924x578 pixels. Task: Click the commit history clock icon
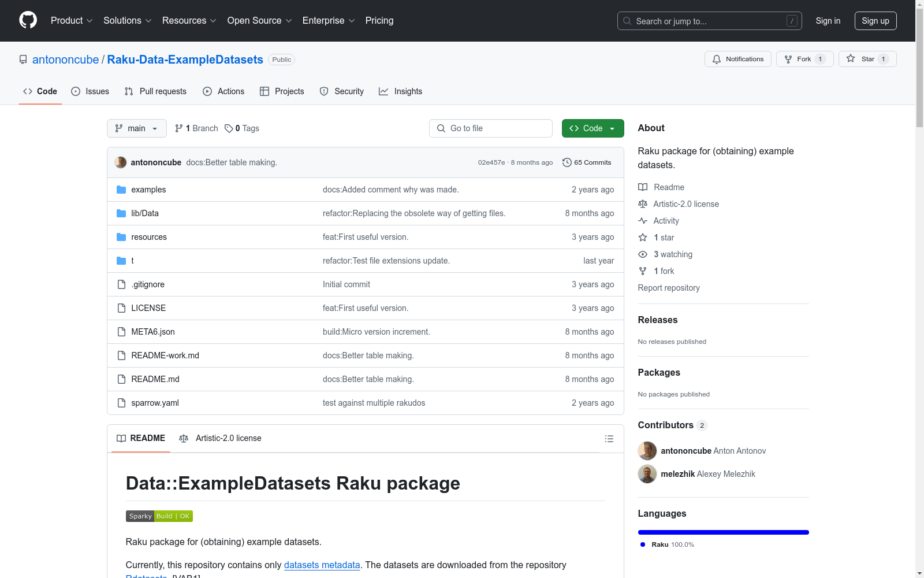(567, 162)
